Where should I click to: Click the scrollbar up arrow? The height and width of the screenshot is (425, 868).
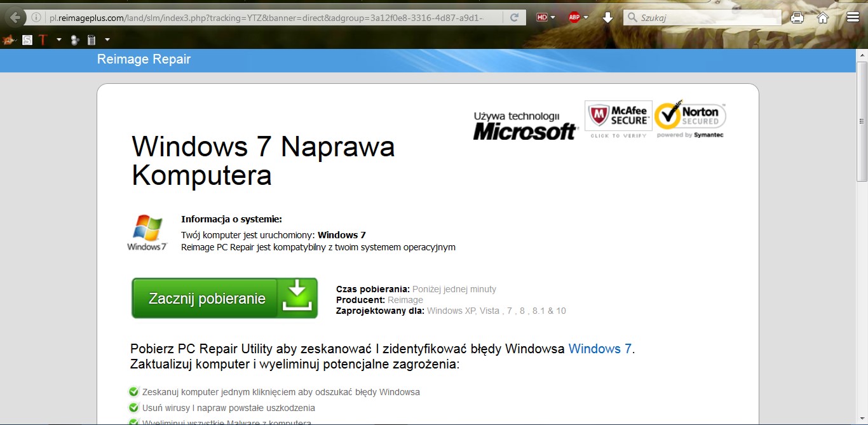click(862, 55)
